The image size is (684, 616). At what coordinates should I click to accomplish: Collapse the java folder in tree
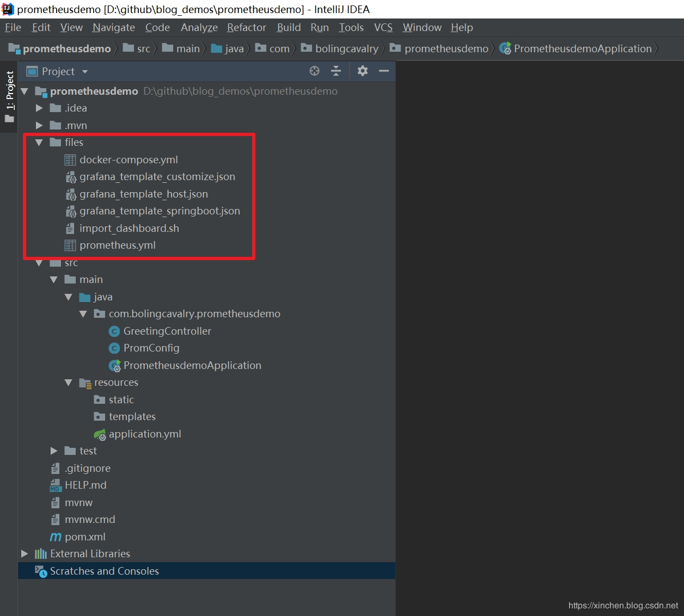click(69, 297)
